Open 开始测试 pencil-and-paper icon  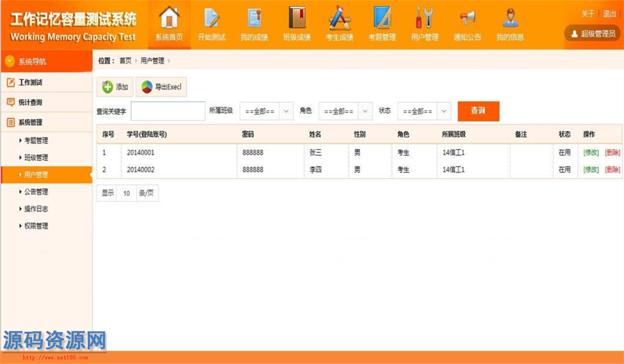coord(212,18)
